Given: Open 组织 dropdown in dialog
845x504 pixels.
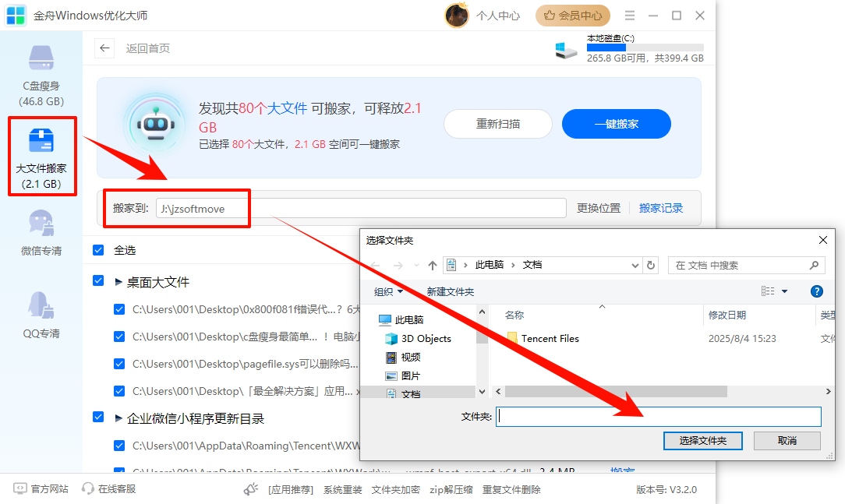Looking at the screenshot, I should 388,291.
